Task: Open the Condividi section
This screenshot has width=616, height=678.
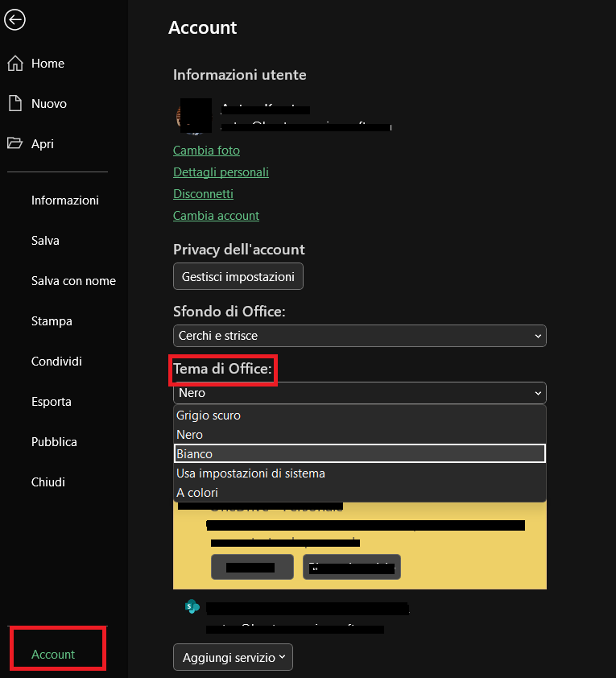Action: pyautogui.click(x=56, y=362)
